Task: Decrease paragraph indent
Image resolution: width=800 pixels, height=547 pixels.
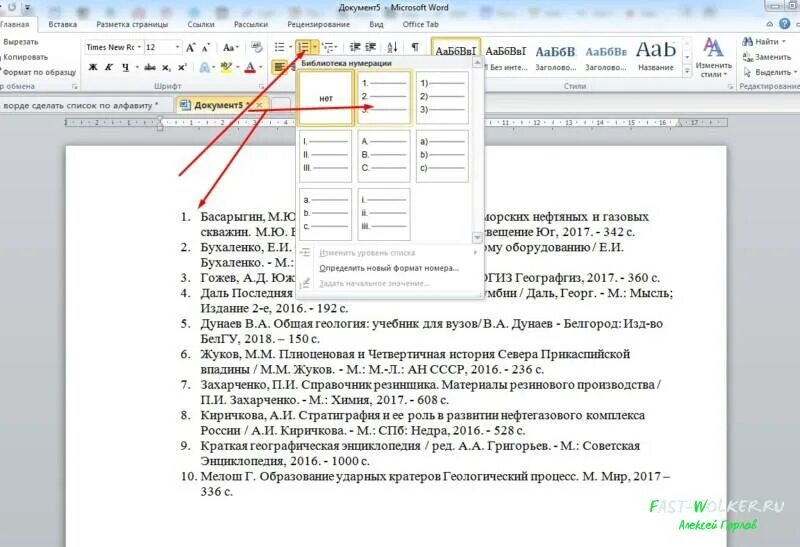Action: (355, 47)
